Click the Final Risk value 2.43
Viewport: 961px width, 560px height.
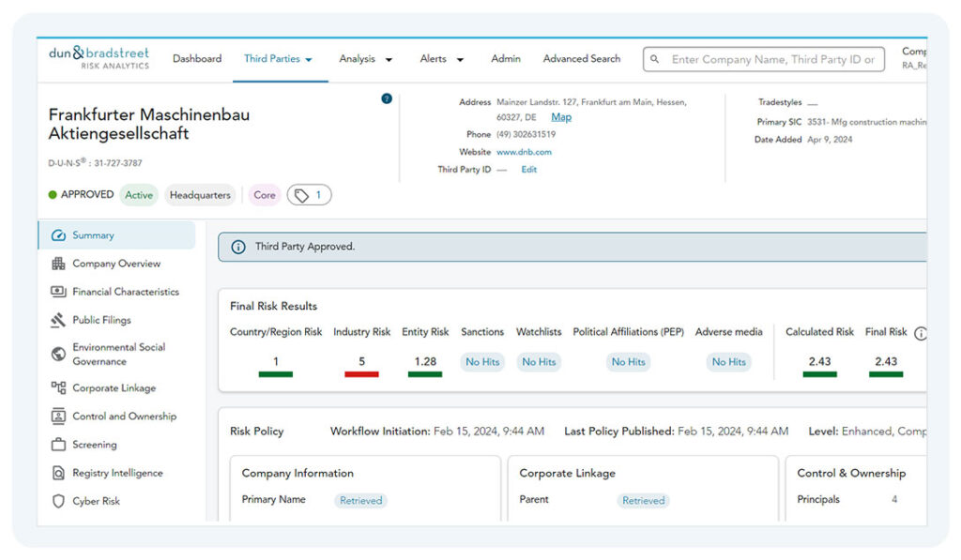click(x=886, y=361)
